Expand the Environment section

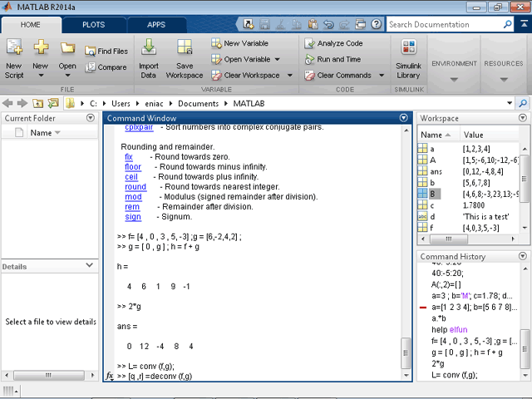coord(454,80)
